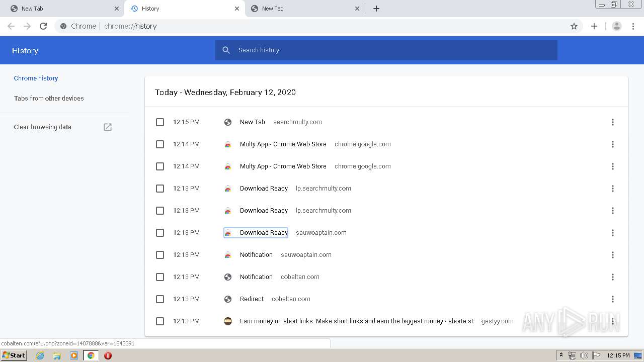
Task: Open more actions for second Multy App entry
Action: tap(613, 166)
